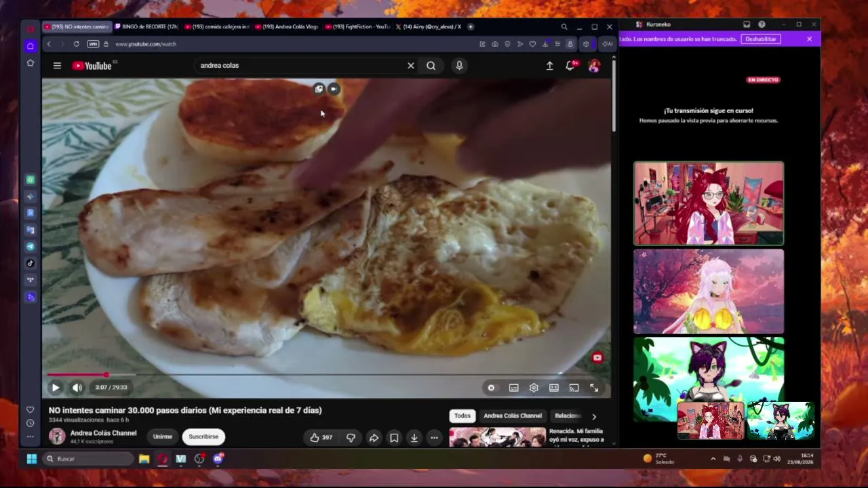The height and width of the screenshot is (488, 868).
Task: Select the red-haired avatar stream tile in Kuroneko
Action: coord(709,203)
